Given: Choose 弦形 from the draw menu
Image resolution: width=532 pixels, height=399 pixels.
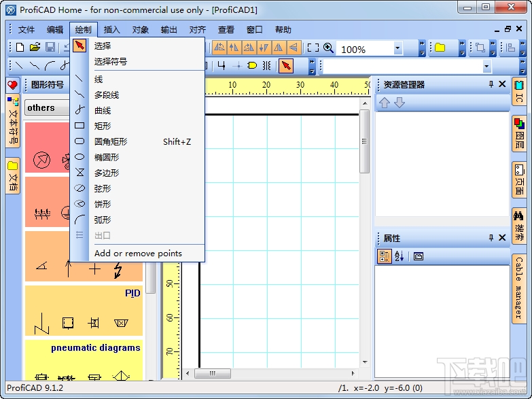Looking at the screenshot, I should coord(137,189).
